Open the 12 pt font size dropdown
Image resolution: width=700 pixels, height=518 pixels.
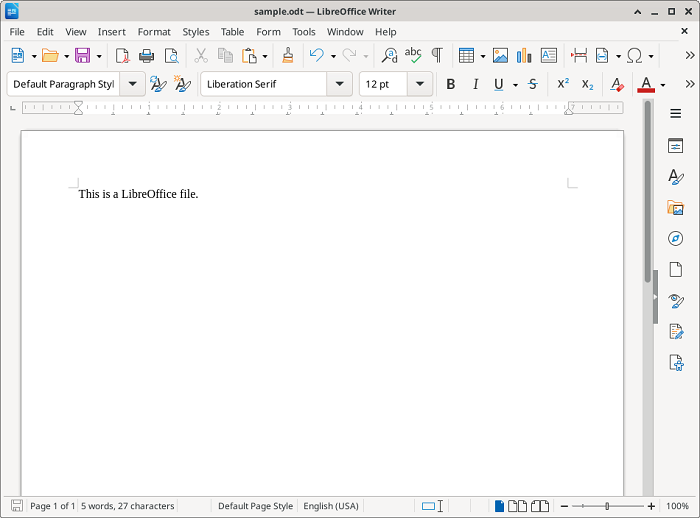(x=420, y=85)
